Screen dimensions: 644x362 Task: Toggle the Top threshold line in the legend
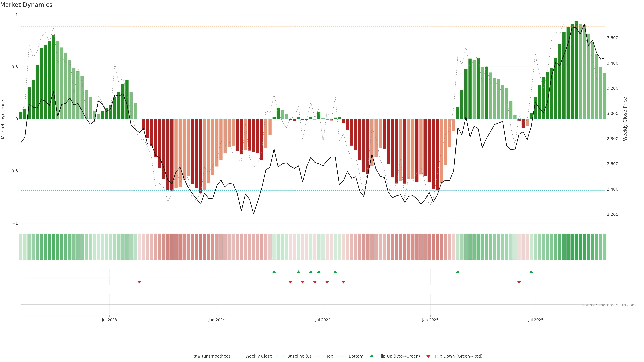tap(330, 356)
